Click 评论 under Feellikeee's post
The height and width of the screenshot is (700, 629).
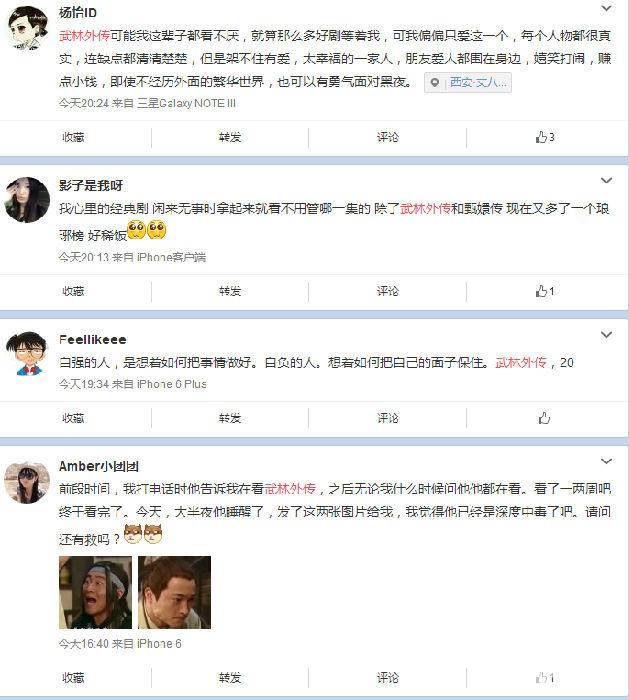pos(387,418)
